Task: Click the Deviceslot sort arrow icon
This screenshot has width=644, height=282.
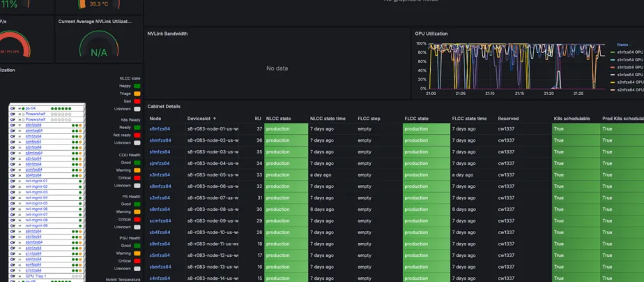Action: pyautogui.click(x=215, y=119)
